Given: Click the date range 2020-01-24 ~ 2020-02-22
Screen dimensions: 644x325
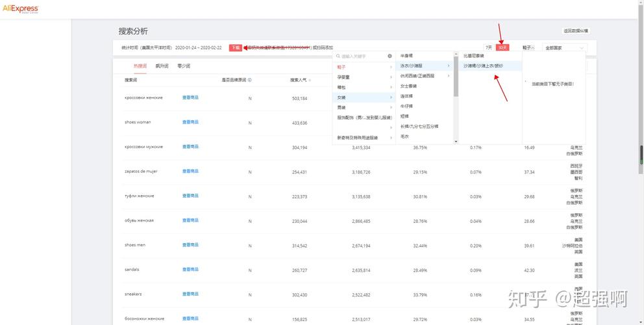Looking at the screenshot, I should 199,47.
